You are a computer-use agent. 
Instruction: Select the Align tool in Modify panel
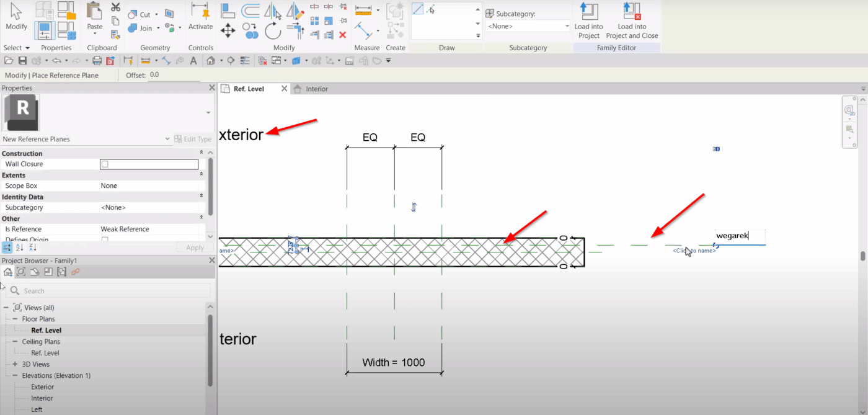(x=228, y=11)
